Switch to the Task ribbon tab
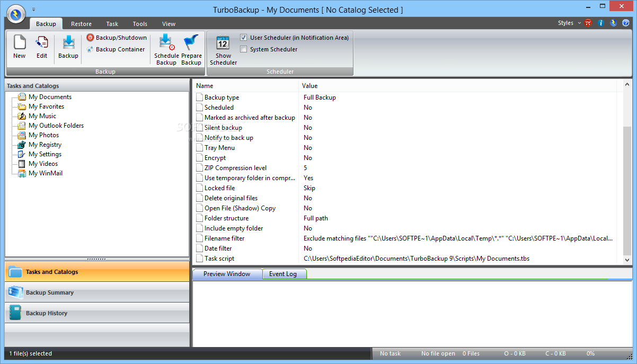 pos(112,24)
